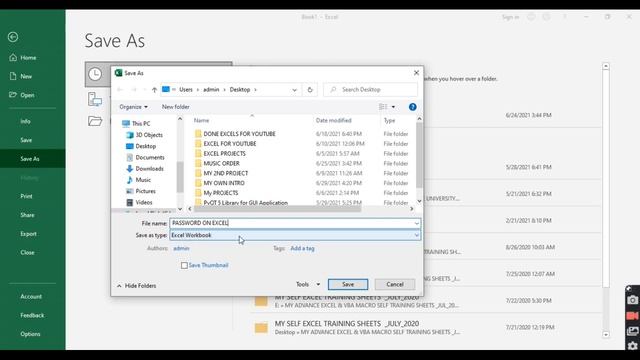640x360 pixels.
Task: Select Downloads in navigation tree
Action: click(145, 169)
